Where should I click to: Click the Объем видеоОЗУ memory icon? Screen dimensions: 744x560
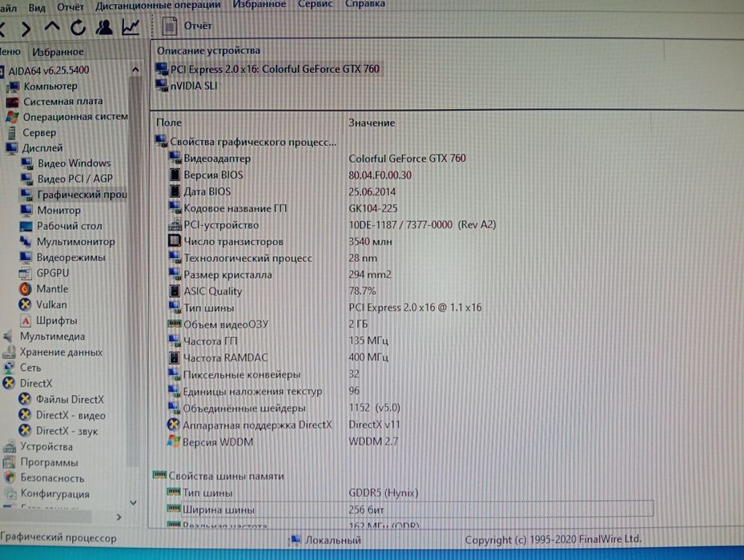[174, 324]
